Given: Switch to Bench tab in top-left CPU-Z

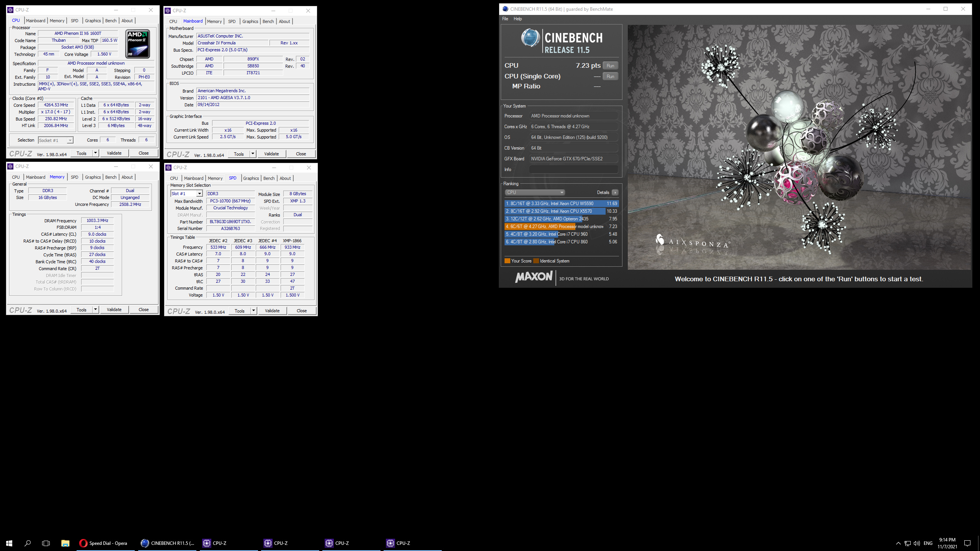Looking at the screenshot, I should (111, 21).
